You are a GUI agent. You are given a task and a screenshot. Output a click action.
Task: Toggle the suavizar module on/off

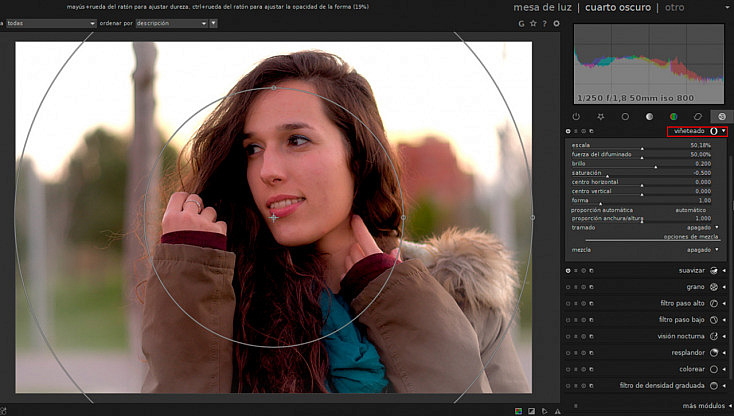tap(568, 271)
